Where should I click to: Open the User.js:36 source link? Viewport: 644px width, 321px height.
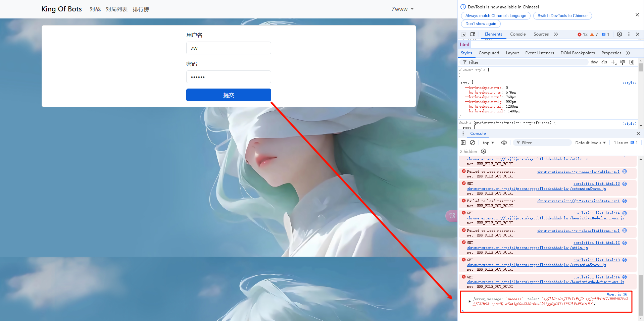(617, 295)
